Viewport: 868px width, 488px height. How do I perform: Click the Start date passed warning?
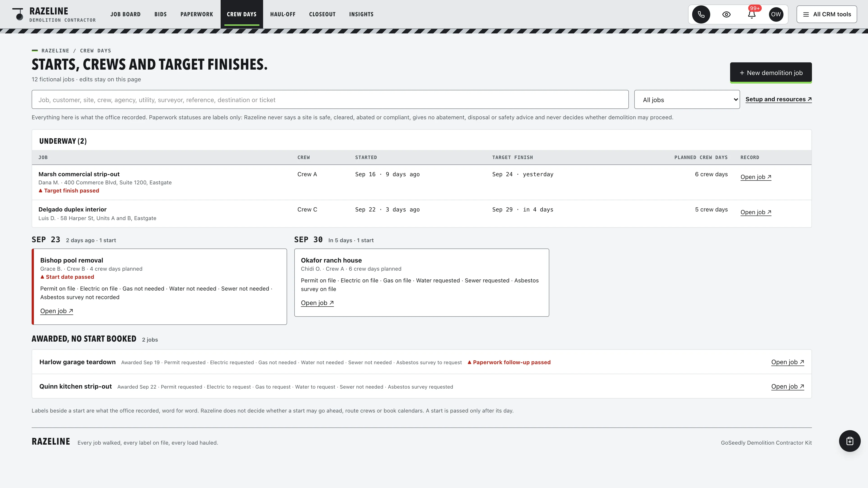67,277
